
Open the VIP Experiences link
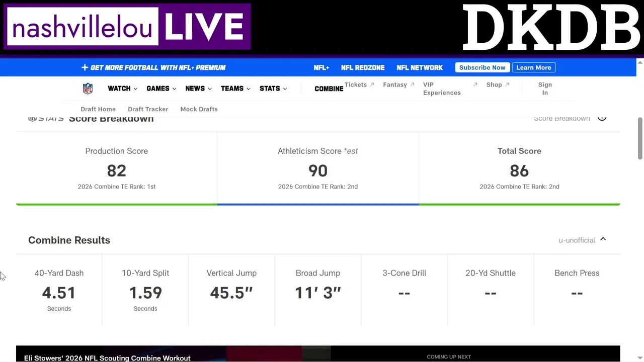pos(442,88)
